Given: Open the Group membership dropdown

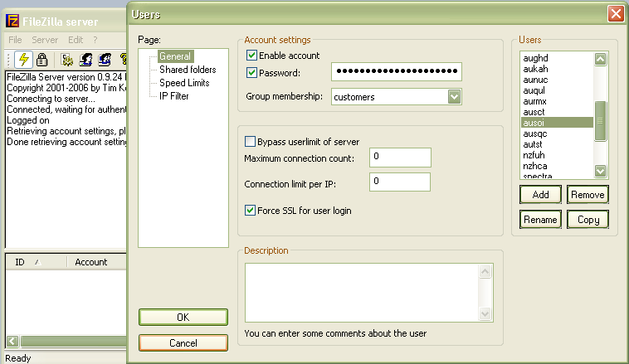Looking at the screenshot, I should tap(454, 97).
